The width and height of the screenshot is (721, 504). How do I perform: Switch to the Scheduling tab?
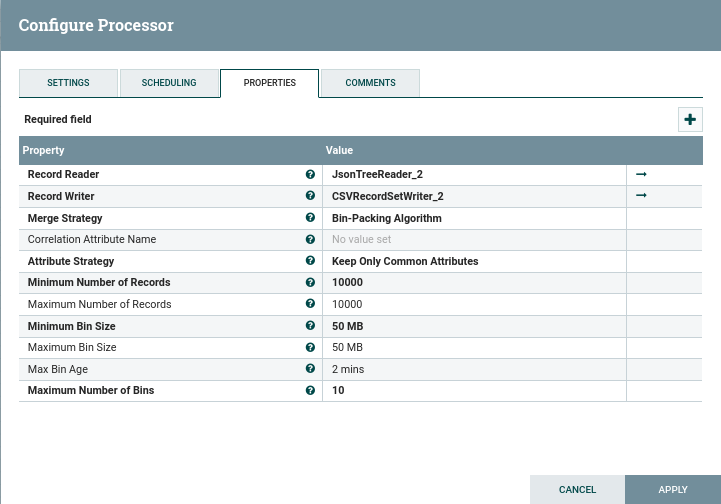tap(169, 83)
